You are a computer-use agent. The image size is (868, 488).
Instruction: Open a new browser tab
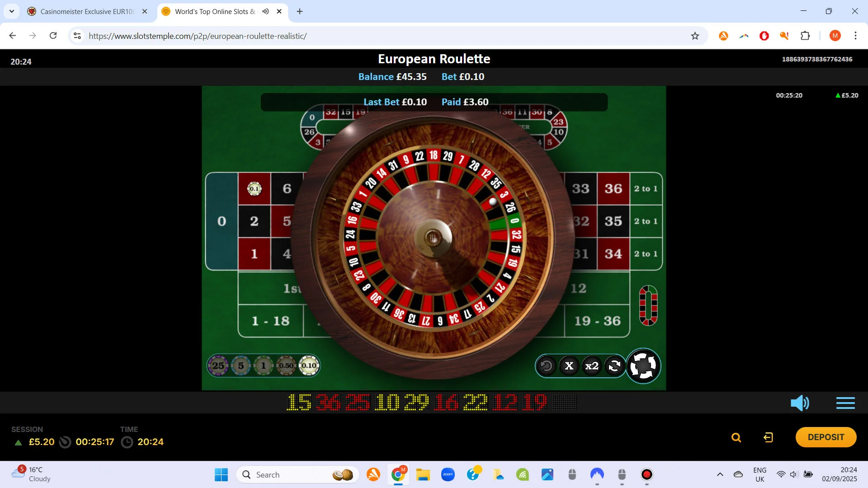pos(300,11)
